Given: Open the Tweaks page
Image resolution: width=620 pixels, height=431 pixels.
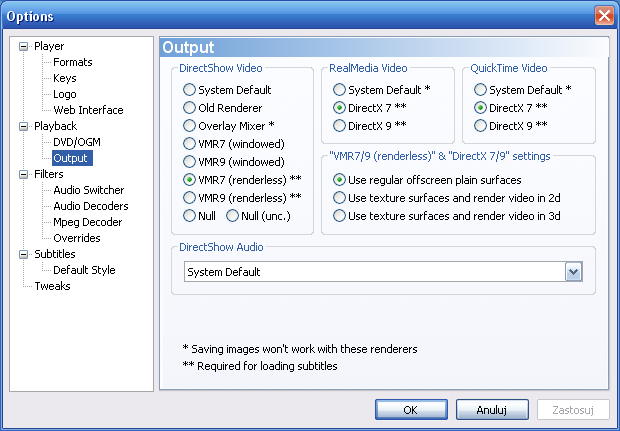Looking at the screenshot, I should 52,286.
